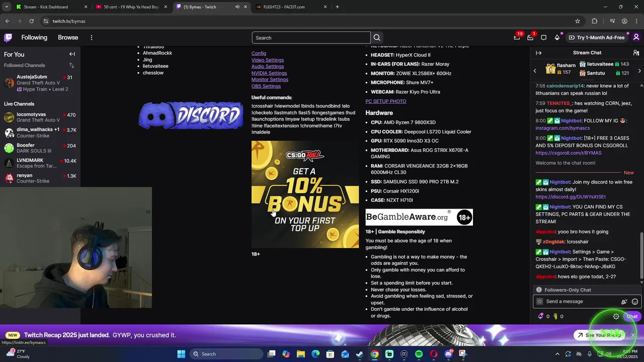This screenshot has height=362, width=644.
Task: Click the CSGORoll 10% bonus banner
Action: pos(305,194)
